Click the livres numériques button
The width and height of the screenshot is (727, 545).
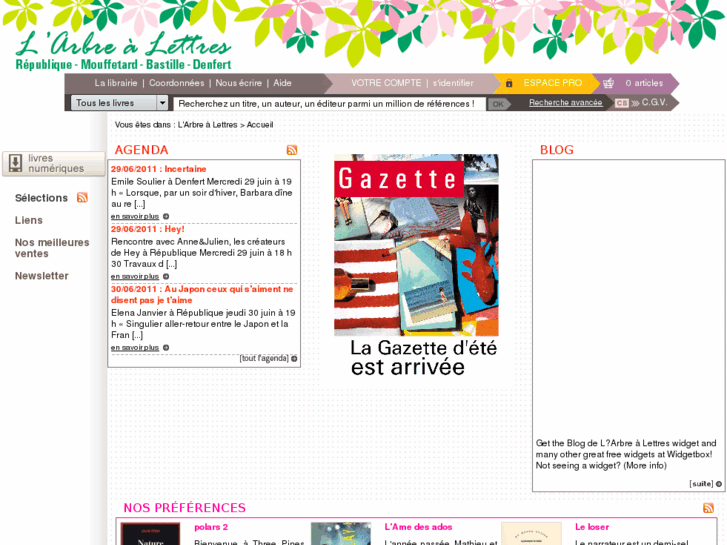click(54, 164)
